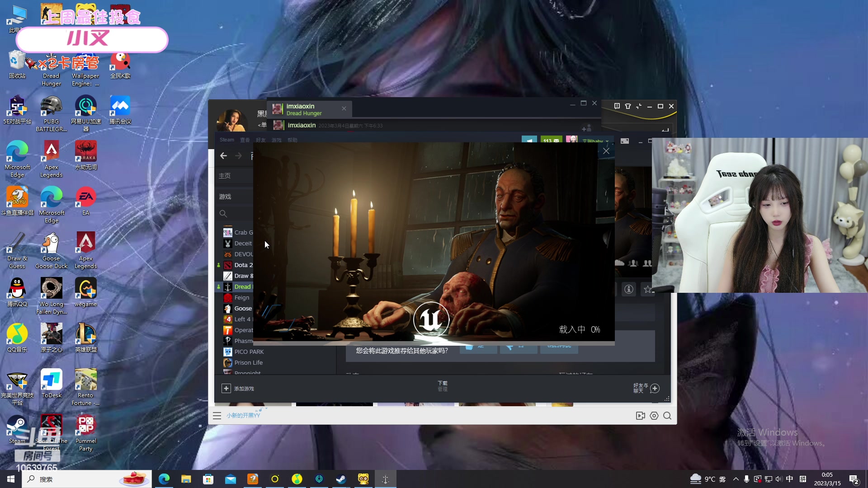868x488 pixels.
Task: Open Steam menu in Steam menu bar
Action: (x=227, y=140)
